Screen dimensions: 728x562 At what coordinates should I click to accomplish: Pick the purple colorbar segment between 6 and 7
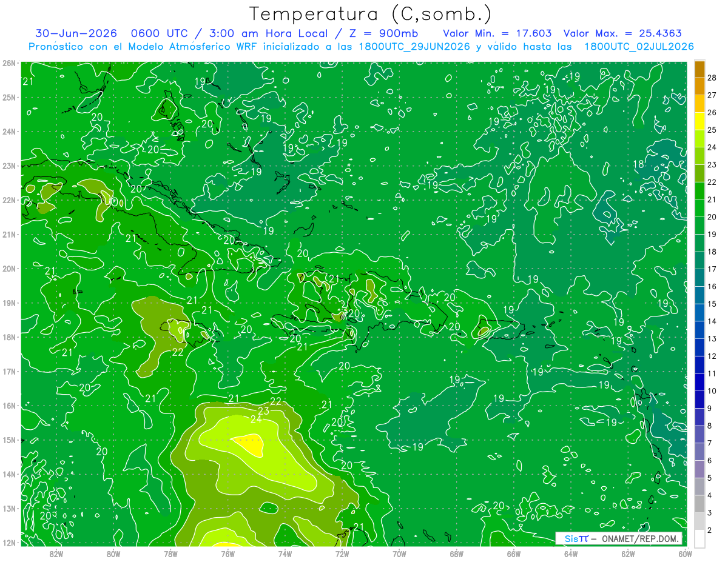(x=699, y=452)
